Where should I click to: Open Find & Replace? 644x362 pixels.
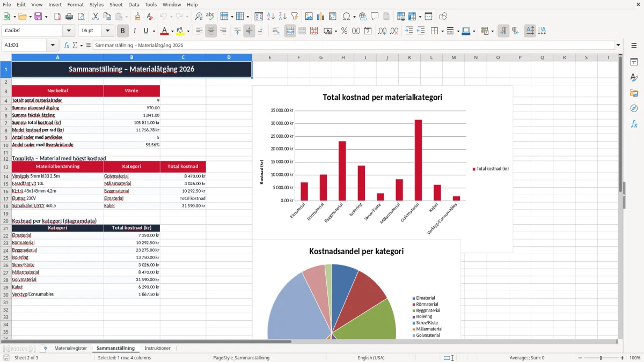tap(199, 17)
